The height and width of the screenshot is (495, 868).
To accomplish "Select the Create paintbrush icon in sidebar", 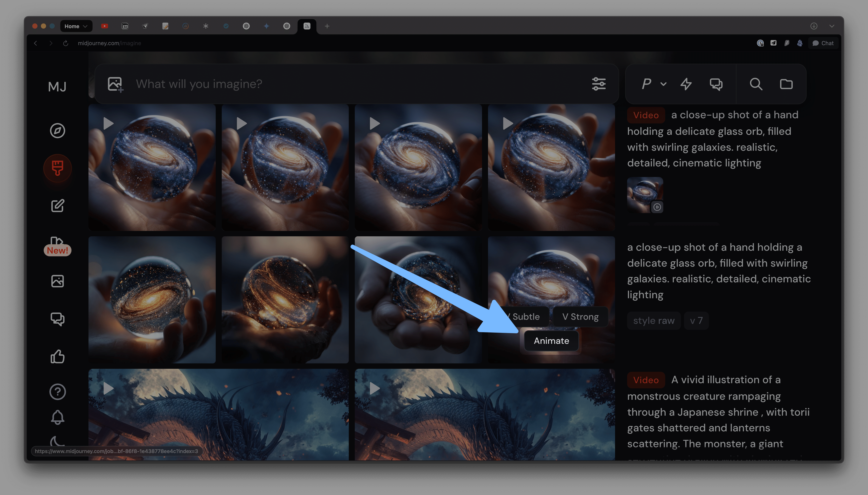I will tap(57, 168).
